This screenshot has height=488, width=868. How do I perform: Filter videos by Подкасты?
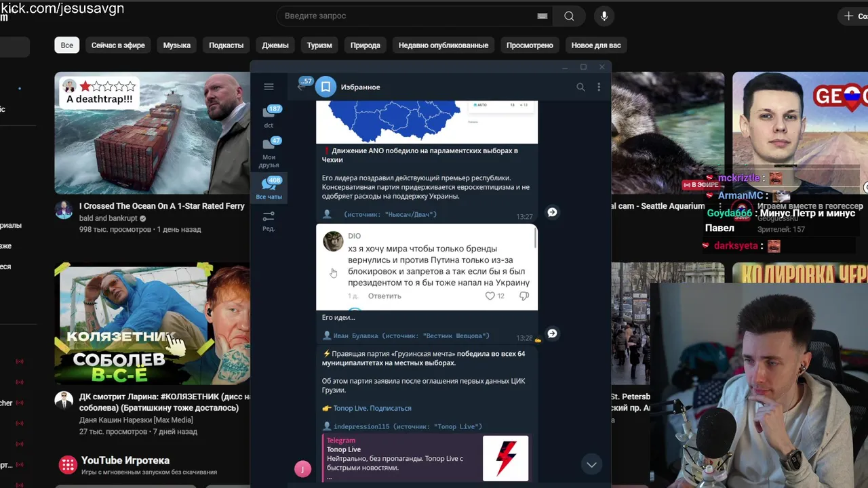[x=226, y=45]
